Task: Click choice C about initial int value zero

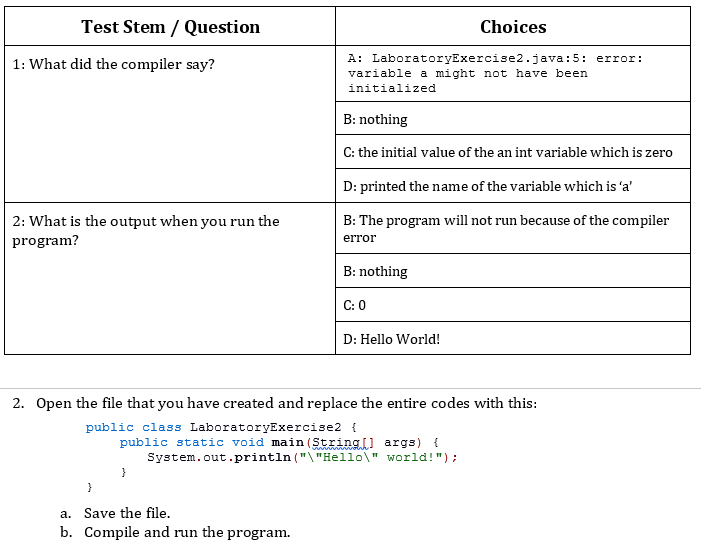Action: coord(513,152)
